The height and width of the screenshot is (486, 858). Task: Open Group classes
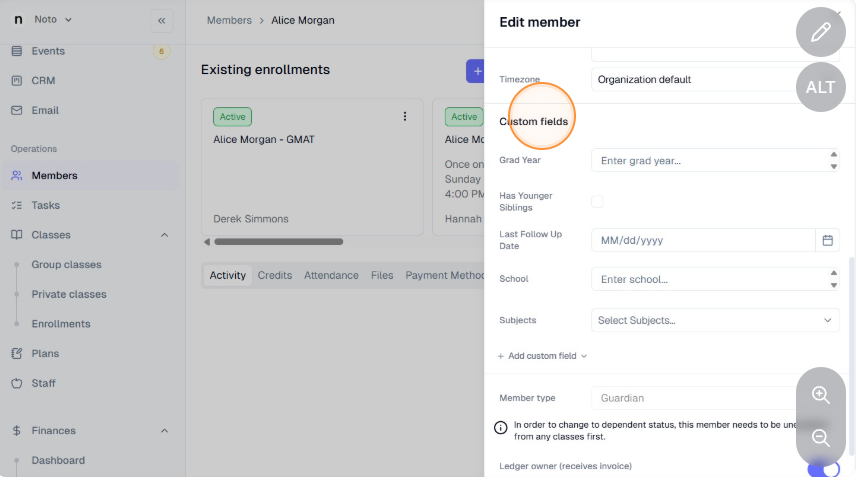point(66,264)
